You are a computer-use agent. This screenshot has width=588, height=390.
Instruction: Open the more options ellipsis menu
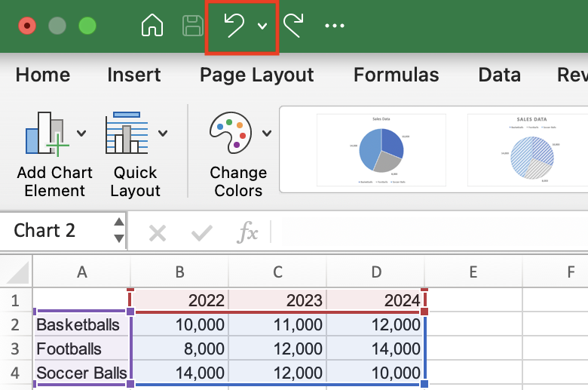tap(335, 26)
